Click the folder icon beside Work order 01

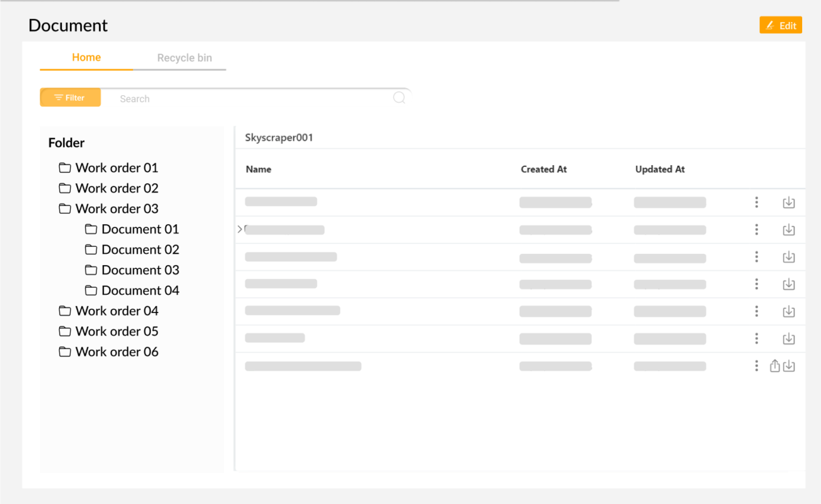tap(65, 168)
